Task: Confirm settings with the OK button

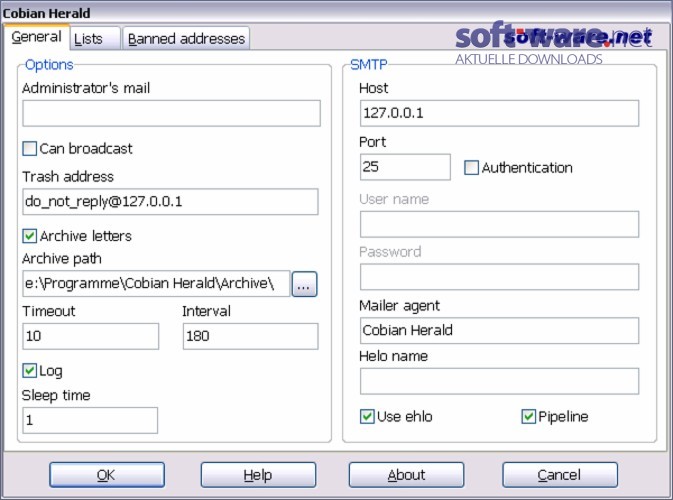Action: 107,475
